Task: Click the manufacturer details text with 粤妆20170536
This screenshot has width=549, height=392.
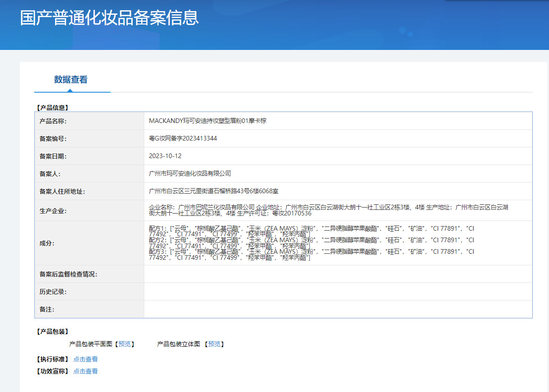Action: click(328, 210)
